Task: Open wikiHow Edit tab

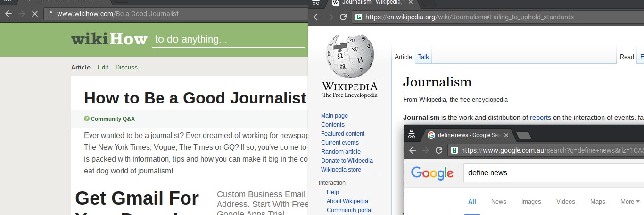Action: coord(103,67)
